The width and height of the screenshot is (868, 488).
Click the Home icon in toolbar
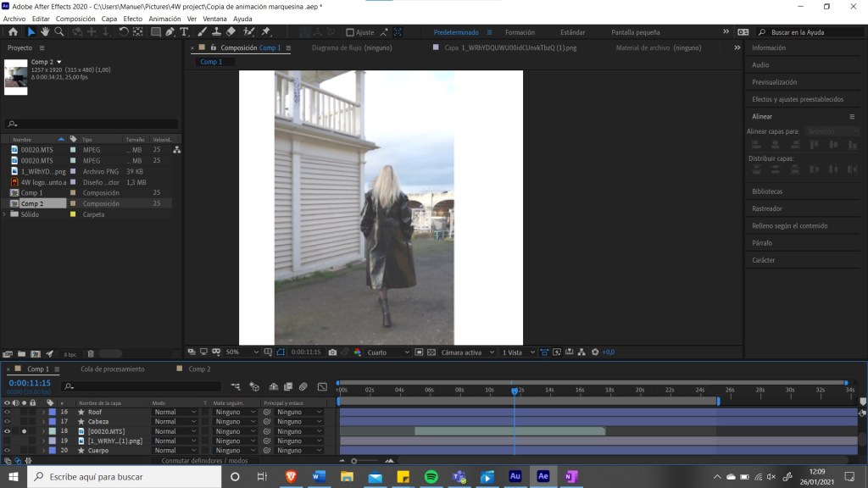[11, 32]
